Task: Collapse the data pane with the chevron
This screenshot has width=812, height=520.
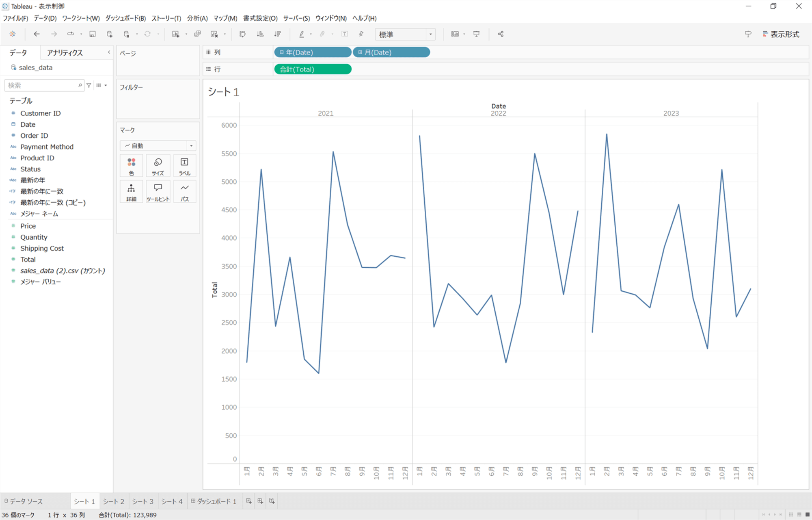Action: [109, 52]
